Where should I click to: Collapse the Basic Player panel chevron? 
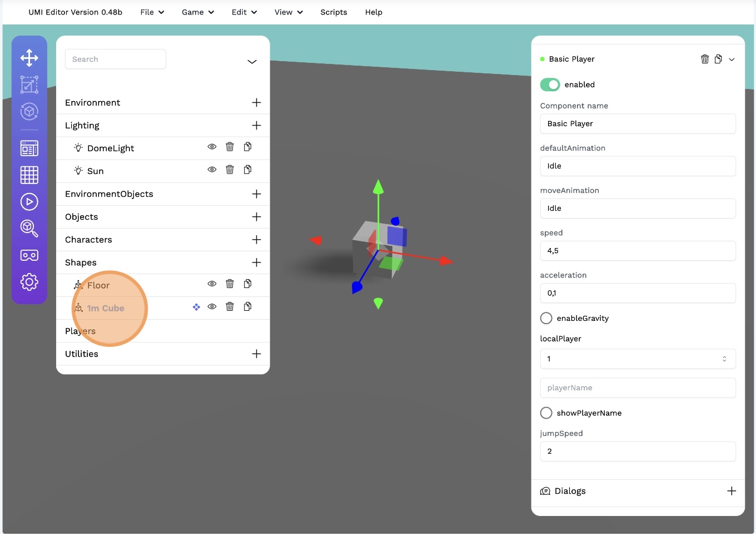coord(732,59)
